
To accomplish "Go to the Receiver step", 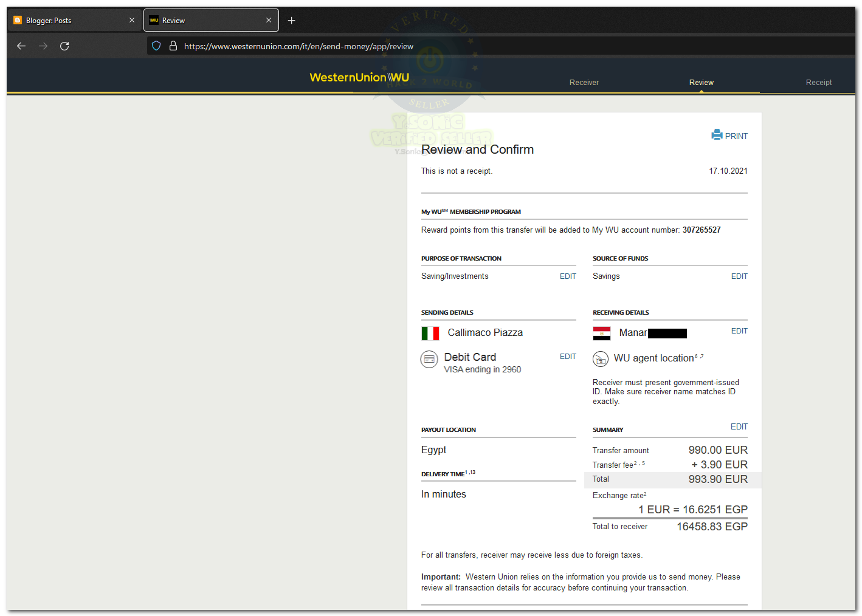I will (584, 83).
